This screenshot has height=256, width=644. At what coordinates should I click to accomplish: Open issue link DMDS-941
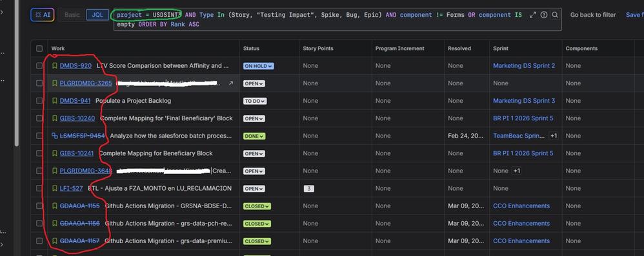click(75, 101)
